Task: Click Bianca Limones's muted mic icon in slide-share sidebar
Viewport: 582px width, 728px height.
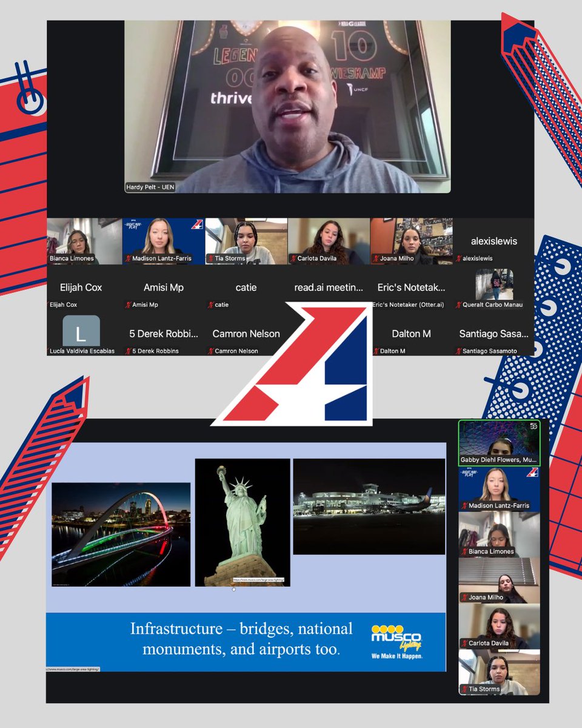Action: pos(464,551)
